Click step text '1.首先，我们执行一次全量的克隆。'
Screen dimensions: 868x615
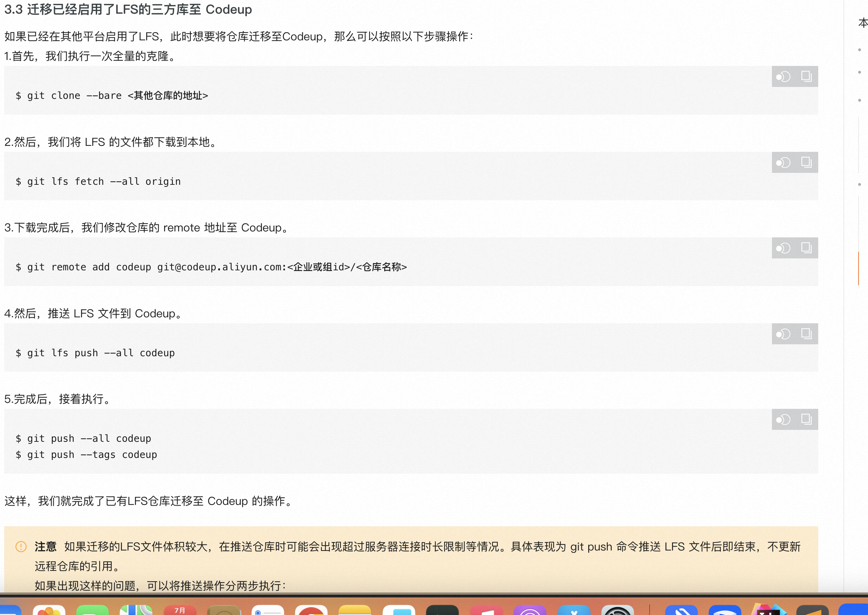91,56
